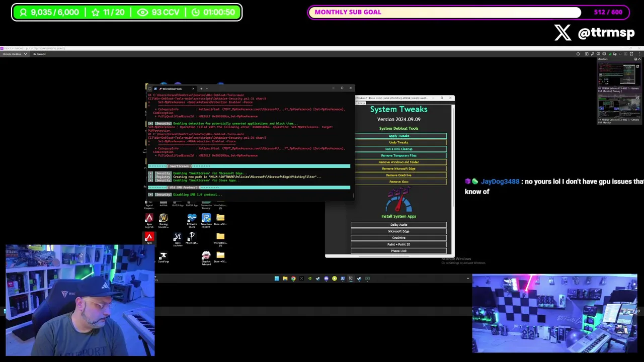
Task: Click Remove Windows.old Folder
Action: point(398,162)
